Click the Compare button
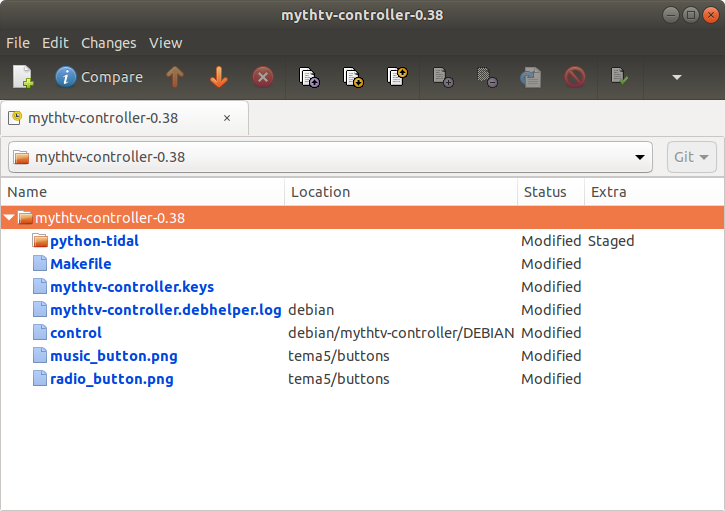Image resolution: width=725 pixels, height=511 pixels. coord(99,77)
